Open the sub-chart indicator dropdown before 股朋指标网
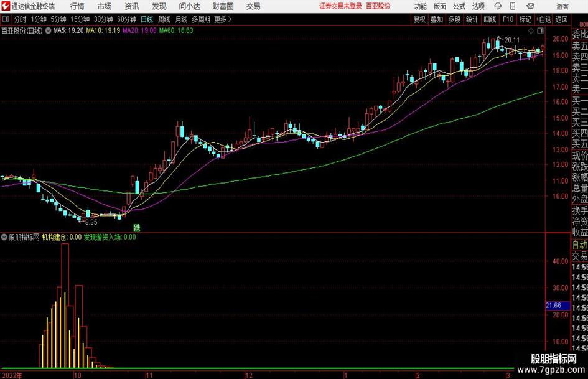 pos(4,237)
